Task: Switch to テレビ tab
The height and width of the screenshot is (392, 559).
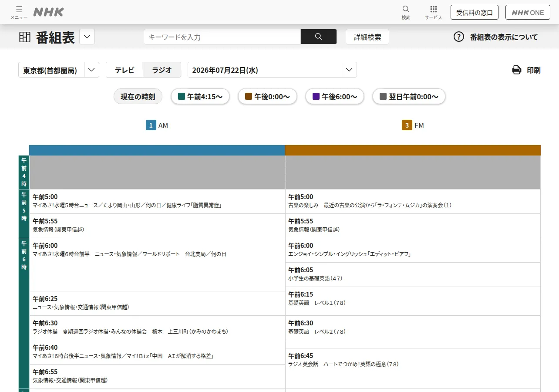Action: (x=125, y=70)
